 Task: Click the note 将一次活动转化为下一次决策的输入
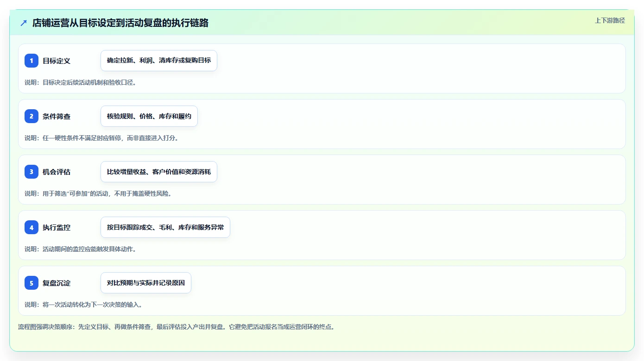click(83, 305)
